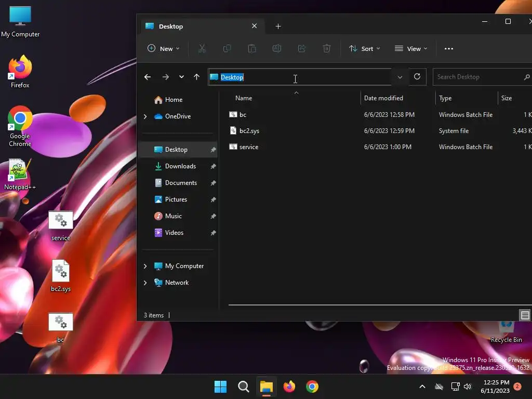Sort by the Type column header
This screenshot has width=532, height=399.
point(466,98)
